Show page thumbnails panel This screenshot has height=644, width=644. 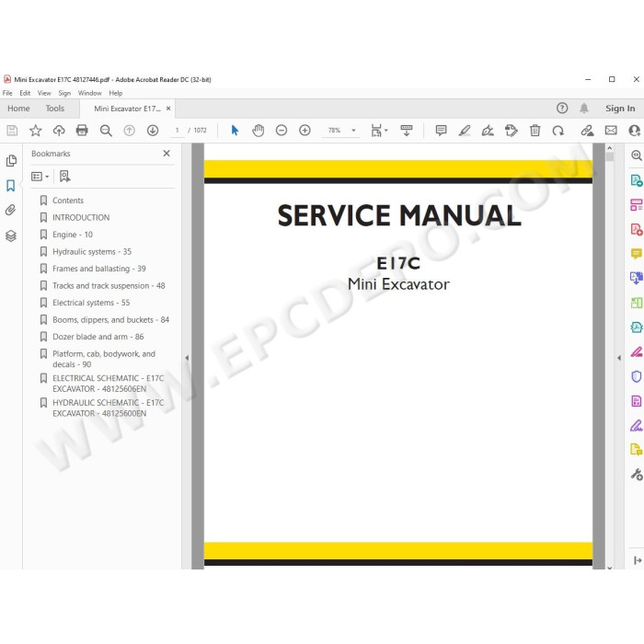[11, 161]
